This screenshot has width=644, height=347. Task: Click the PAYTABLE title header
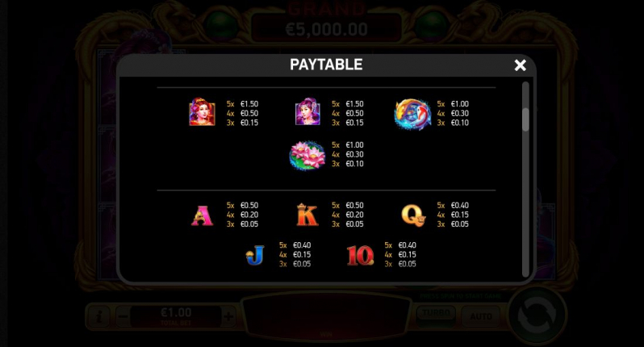[x=326, y=65]
